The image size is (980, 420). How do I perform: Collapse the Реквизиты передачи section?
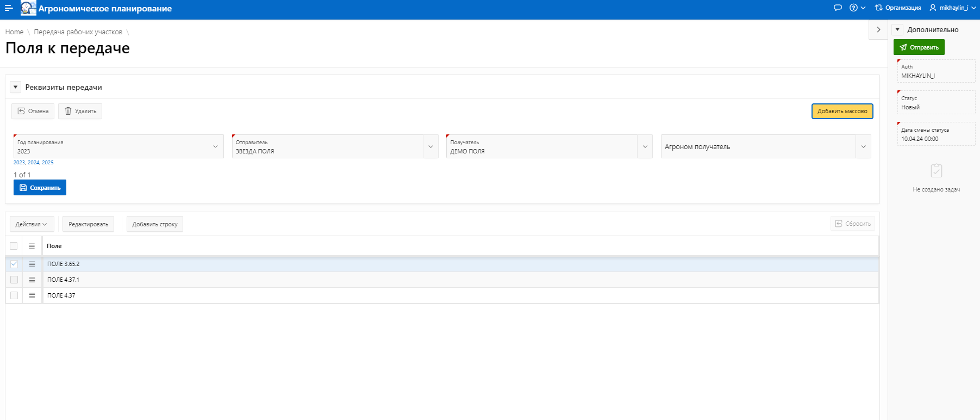[x=16, y=87]
